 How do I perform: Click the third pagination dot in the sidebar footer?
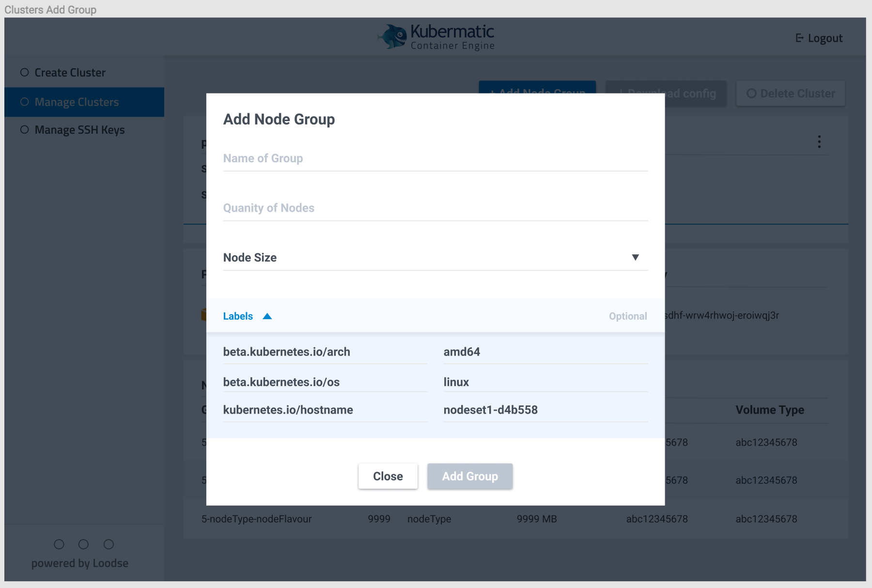pos(108,544)
